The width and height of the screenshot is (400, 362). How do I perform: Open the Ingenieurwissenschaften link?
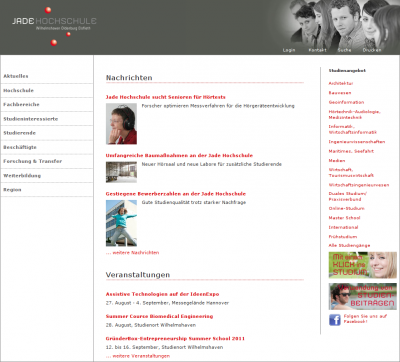tap(357, 142)
